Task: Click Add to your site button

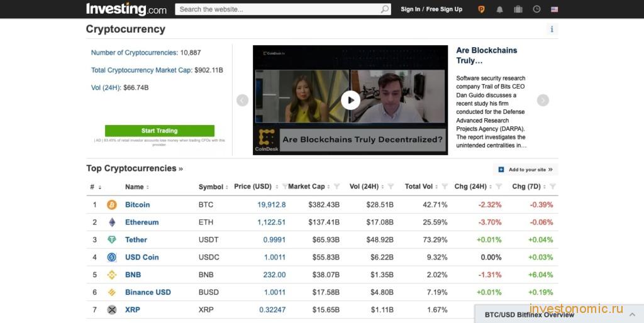Action: [525, 170]
